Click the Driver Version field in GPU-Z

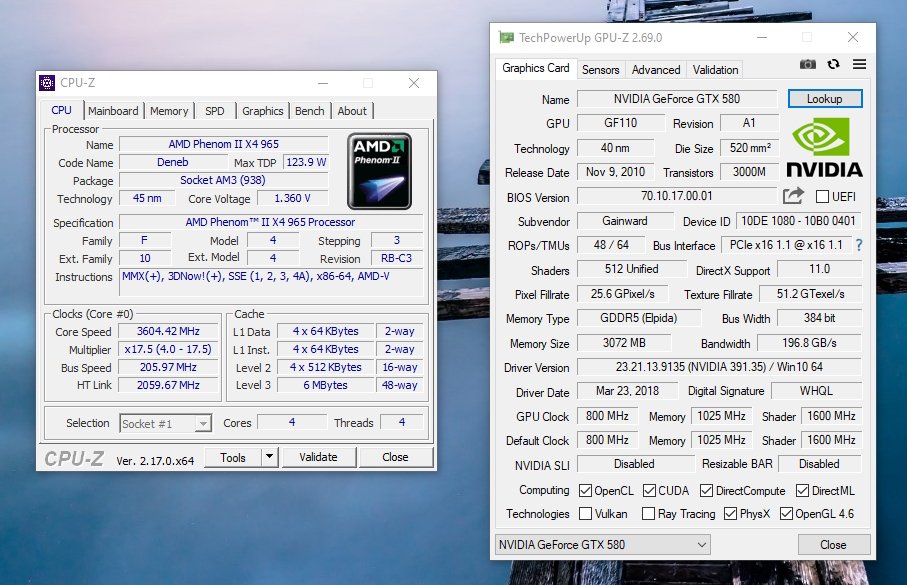720,367
